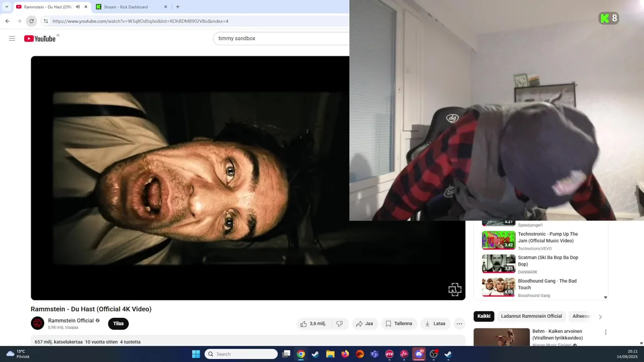Download video with Lataa button
Viewport: 644px width, 362px height.
point(435,324)
